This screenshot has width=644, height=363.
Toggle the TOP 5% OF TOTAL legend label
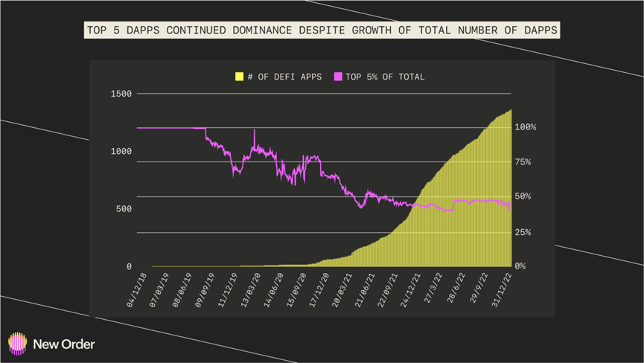(385, 77)
